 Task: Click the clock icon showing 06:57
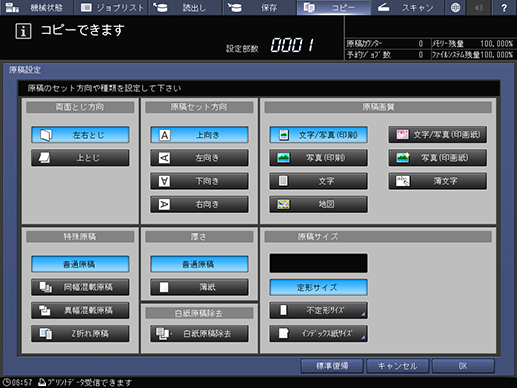click(x=6, y=382)
